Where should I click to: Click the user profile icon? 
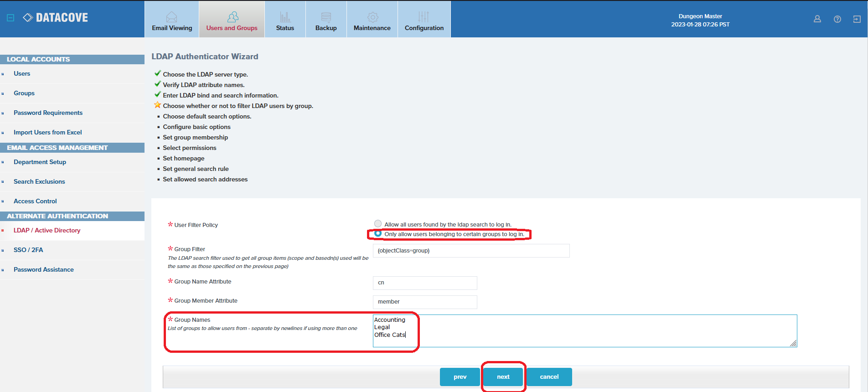817,19
